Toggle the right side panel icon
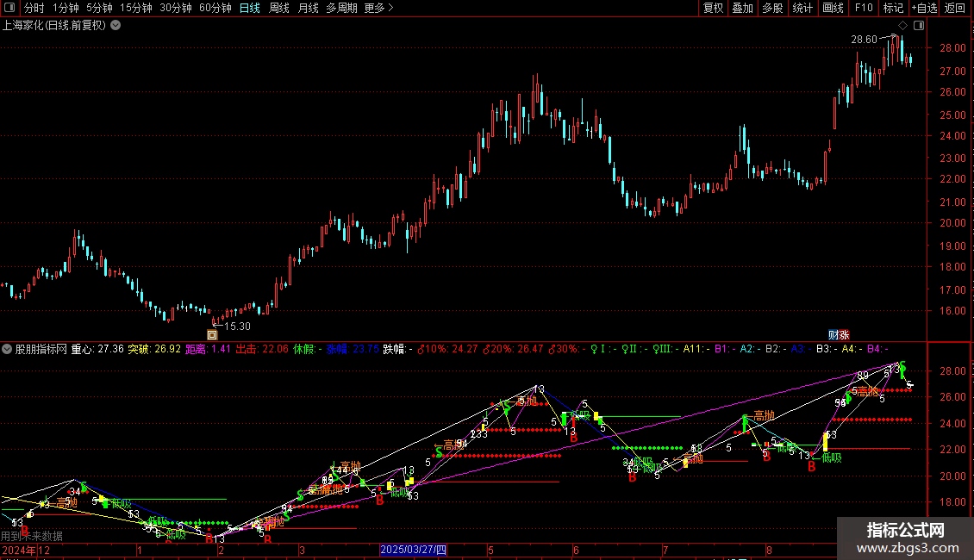The width and height of the screenshot is (974, 560). point(919,26)
